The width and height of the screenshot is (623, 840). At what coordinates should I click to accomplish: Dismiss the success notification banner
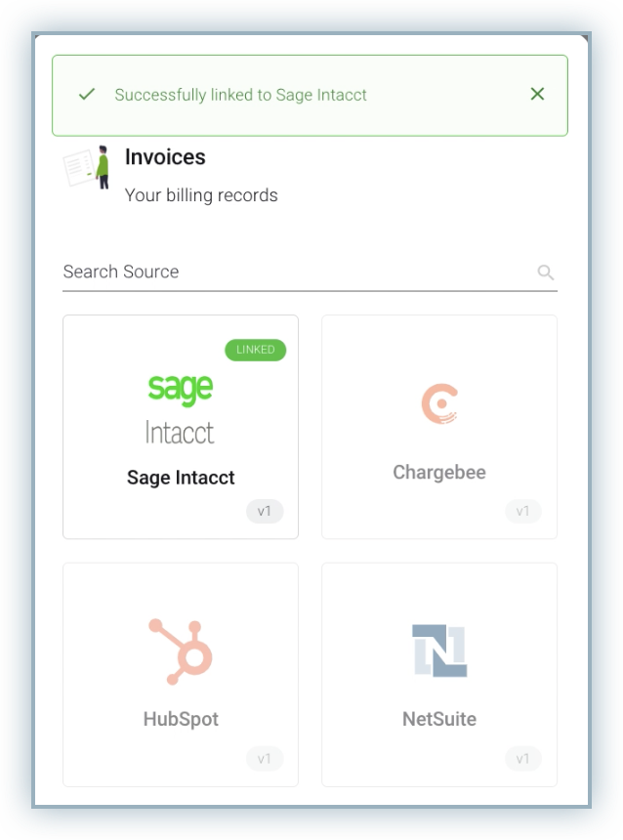click(x=537, y=95)
